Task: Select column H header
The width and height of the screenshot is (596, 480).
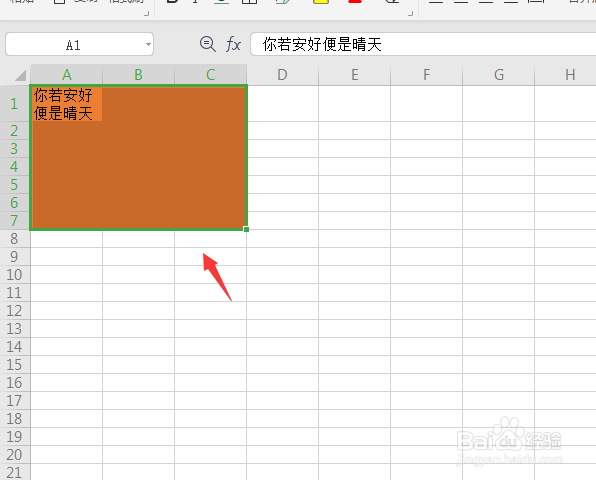Action: coord(565,75)
